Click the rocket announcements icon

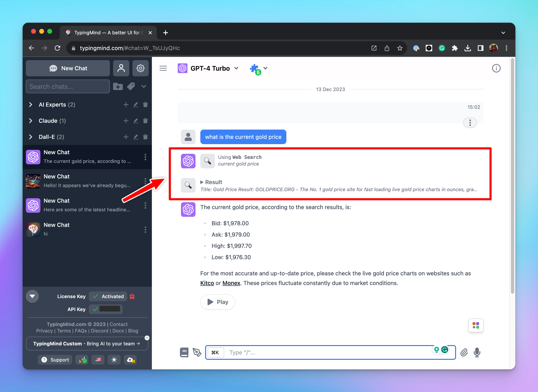click(82, 360)
